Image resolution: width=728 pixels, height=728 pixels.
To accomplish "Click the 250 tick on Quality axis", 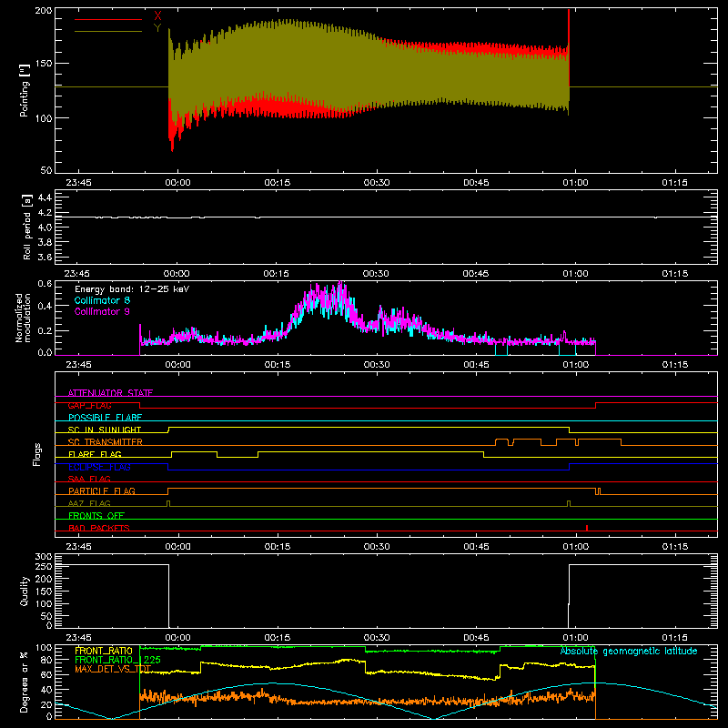I will [44, 567].
